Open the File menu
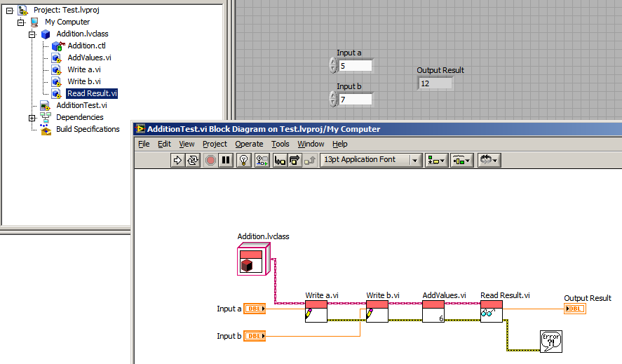Viewport: 622px width, 364px height. 144,144
